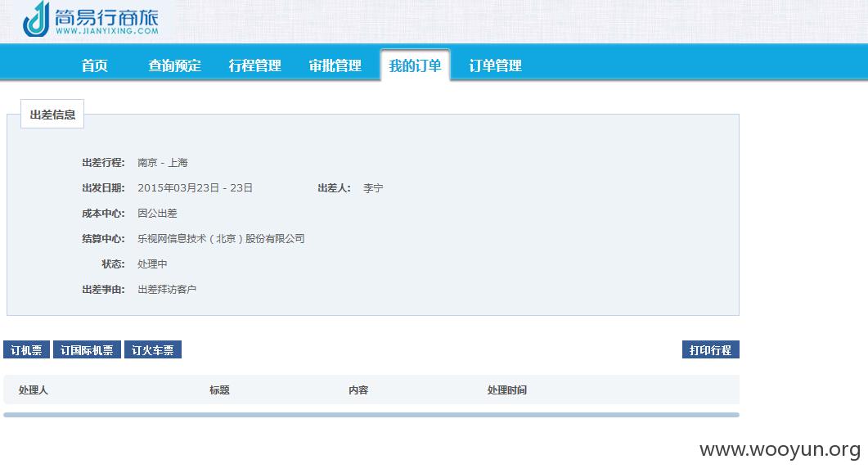The height and width of the screenshot is (473, 868).
Task: Click the 出差行程 label
Action: pyautogui.click(x=104, y=163)
